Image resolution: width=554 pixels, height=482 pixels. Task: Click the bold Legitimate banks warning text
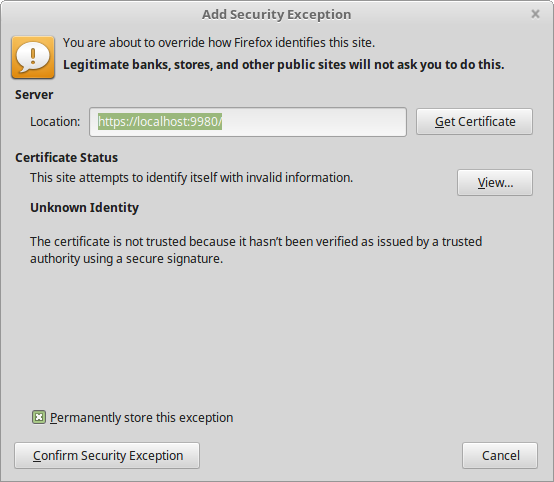[283, 65]
